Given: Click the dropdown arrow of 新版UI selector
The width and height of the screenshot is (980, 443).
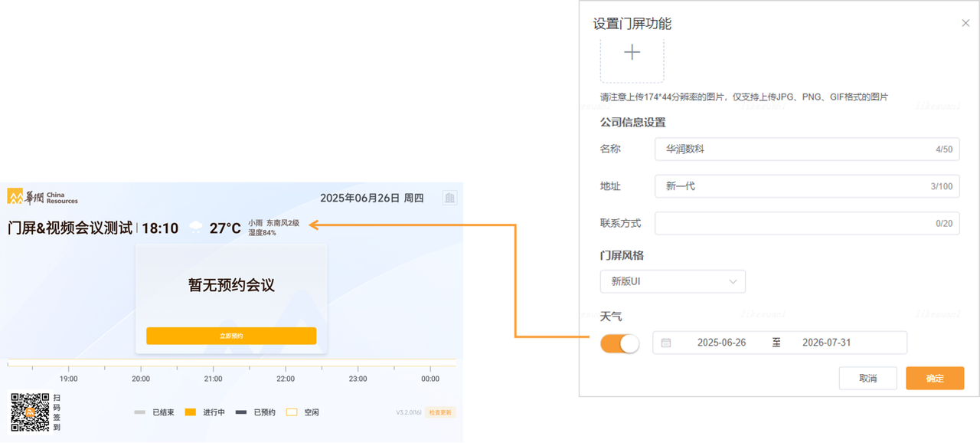Looking at the screenshot, I should (733, 281).
